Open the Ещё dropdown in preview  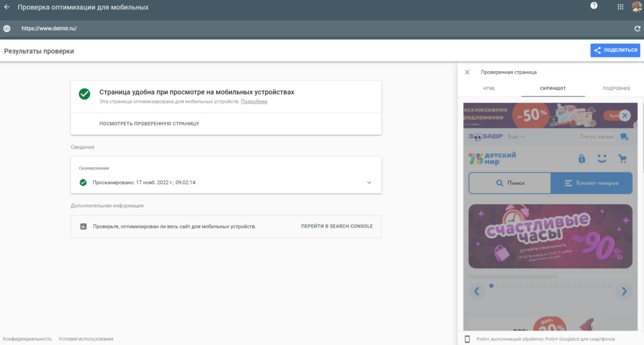point(516,136)
